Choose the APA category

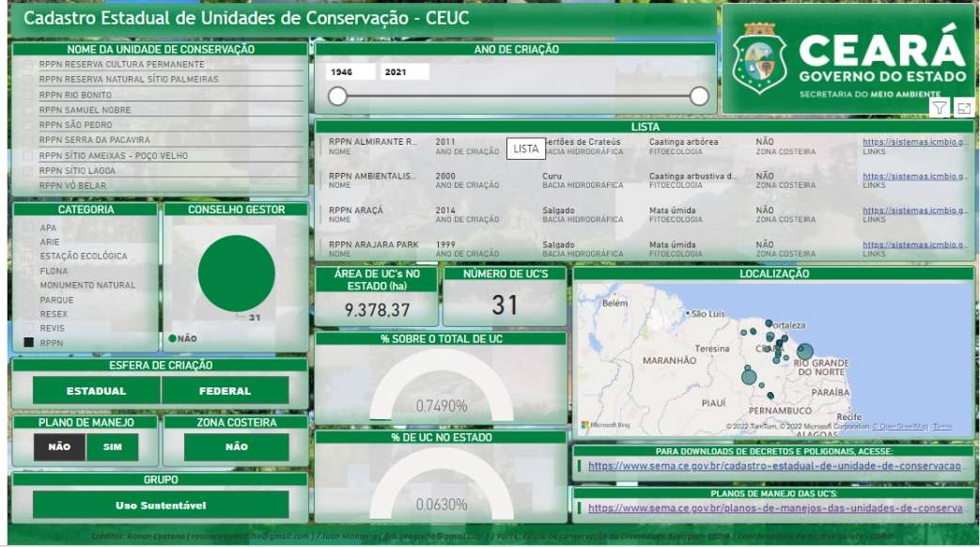(48, 228)
